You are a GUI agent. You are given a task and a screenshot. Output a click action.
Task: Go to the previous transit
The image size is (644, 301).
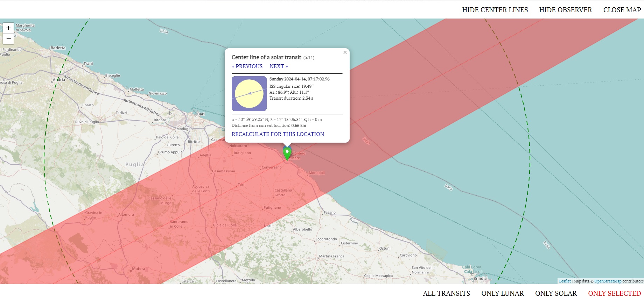pos(247,66)
